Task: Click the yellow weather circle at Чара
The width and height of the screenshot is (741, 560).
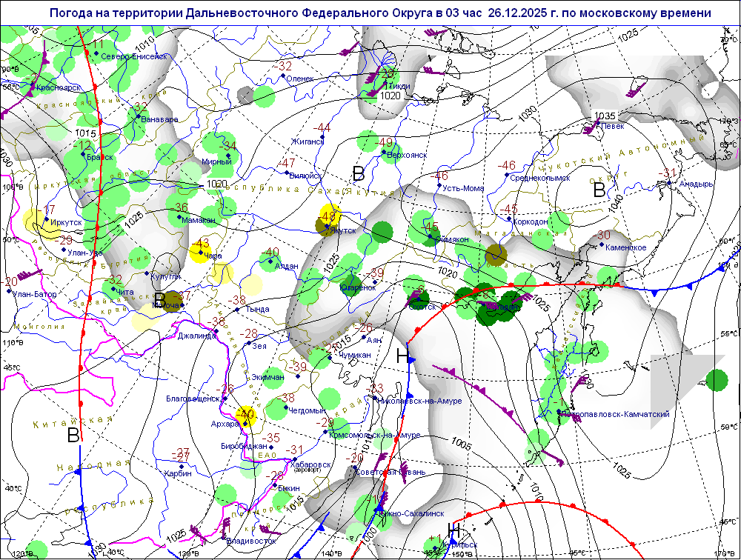Action: coord(199,252)
